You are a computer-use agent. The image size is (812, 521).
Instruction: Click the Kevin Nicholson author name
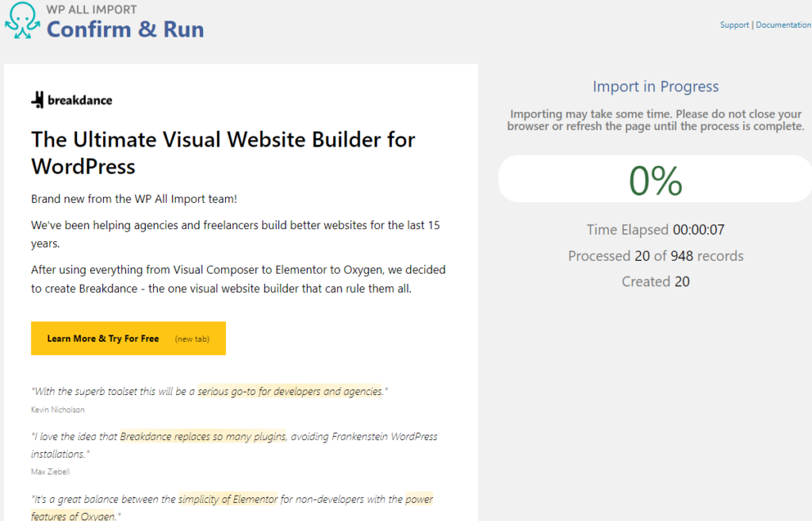point(57,410)
